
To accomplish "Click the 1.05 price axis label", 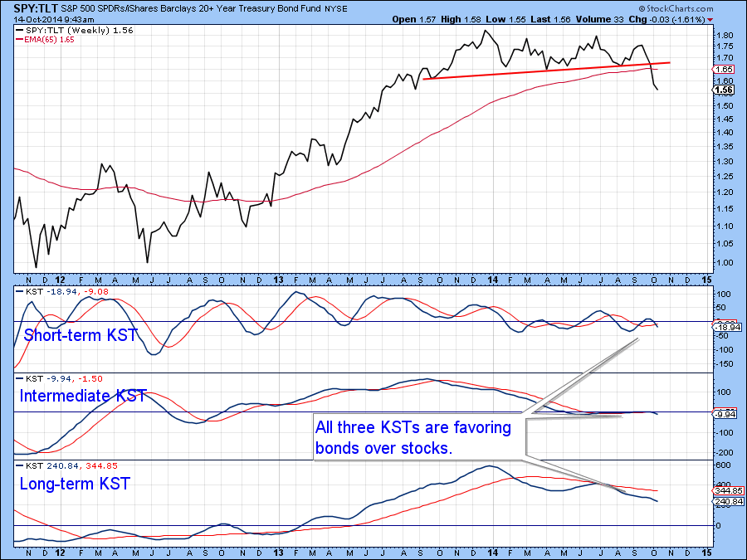I will [724, 244].
